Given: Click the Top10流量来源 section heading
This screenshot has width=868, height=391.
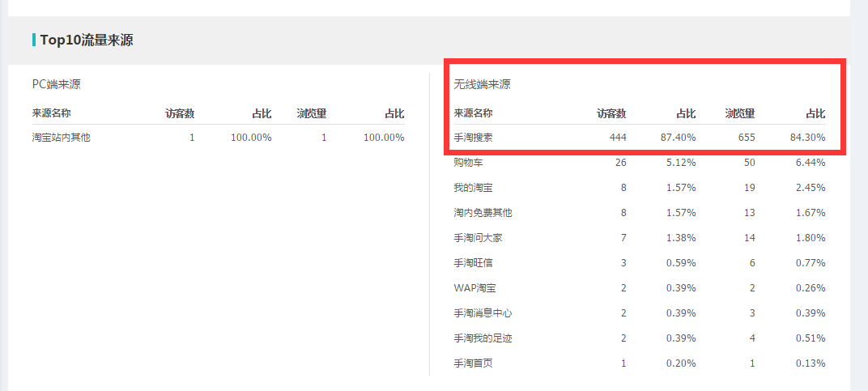Looking at the screenshot, I should point(87,40).
